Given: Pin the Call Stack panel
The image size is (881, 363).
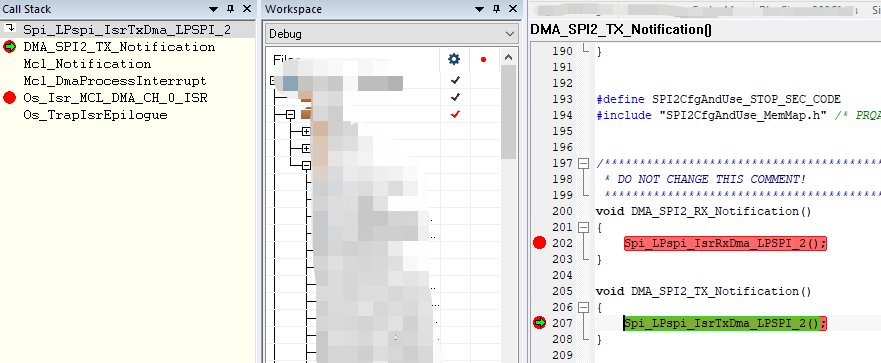Looking at the screenshot, I should click(230, 9).
